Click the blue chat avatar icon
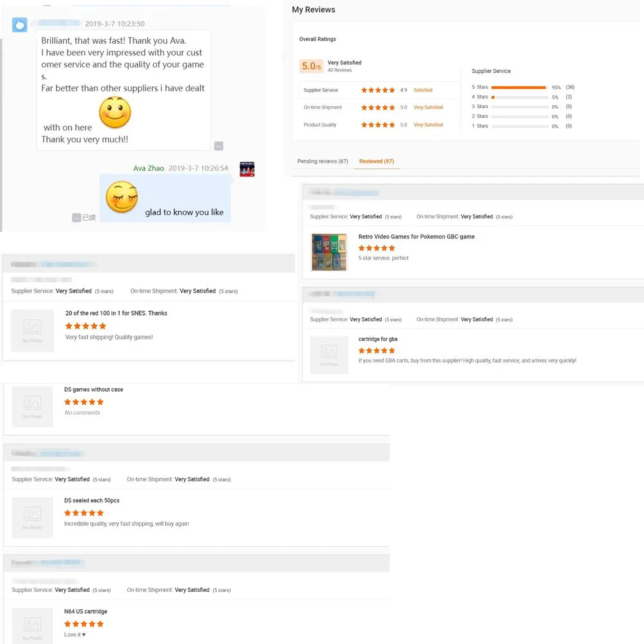644x644 pixels. click(20, 25)
